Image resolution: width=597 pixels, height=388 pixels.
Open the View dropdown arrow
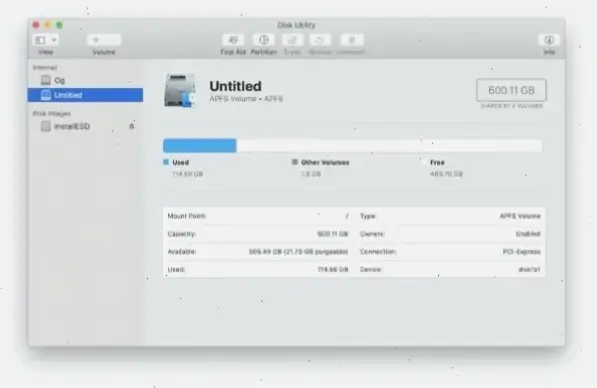[x=54, y=40]
